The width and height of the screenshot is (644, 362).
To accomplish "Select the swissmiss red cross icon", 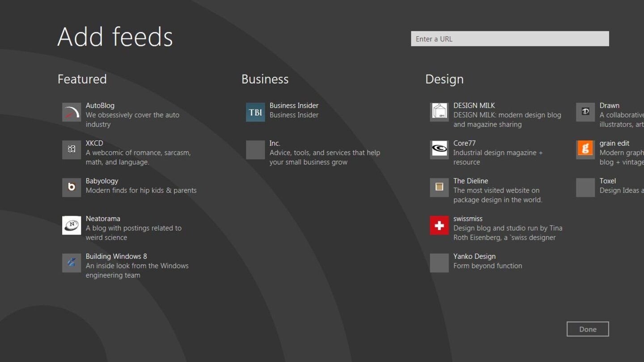I will tap(439, 225).
